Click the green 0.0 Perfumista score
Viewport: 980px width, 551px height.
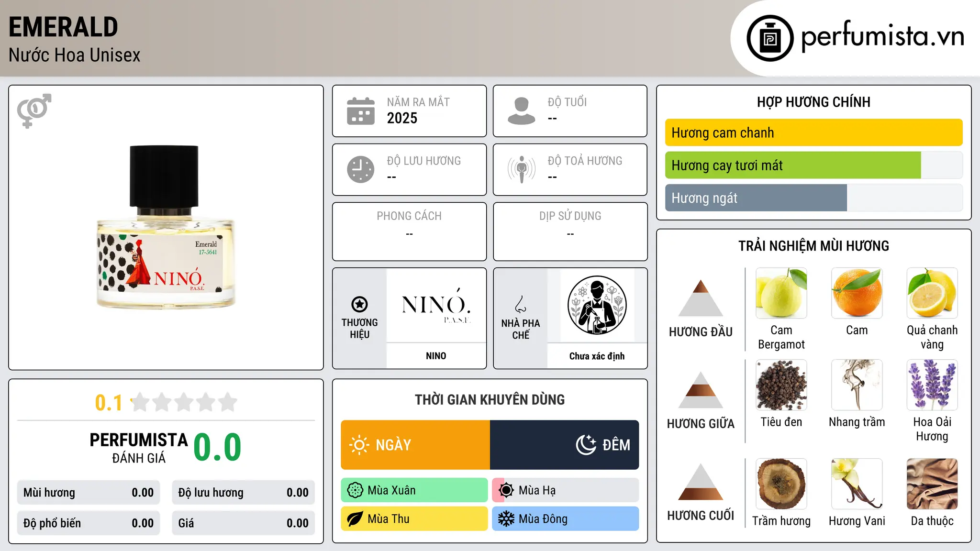coord(217,447)
